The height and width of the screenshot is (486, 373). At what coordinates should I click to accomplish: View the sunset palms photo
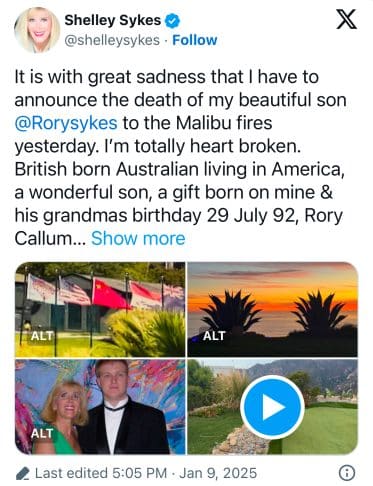(273, 309)
